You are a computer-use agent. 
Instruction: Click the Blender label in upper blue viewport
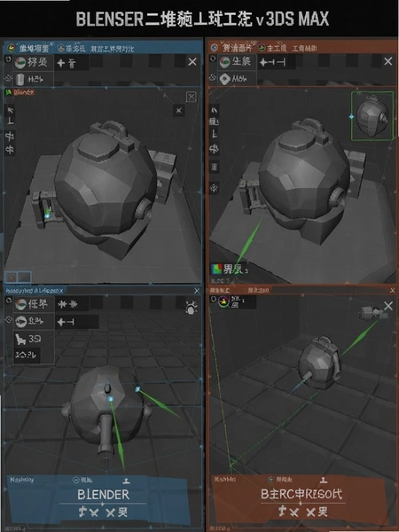[x=23, y=92]
